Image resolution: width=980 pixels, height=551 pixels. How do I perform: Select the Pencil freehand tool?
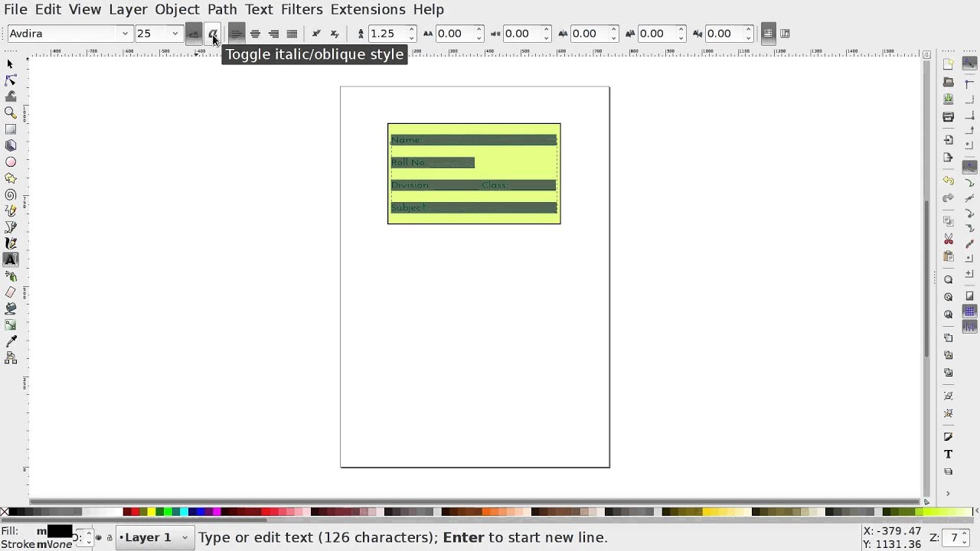(11, 210)
